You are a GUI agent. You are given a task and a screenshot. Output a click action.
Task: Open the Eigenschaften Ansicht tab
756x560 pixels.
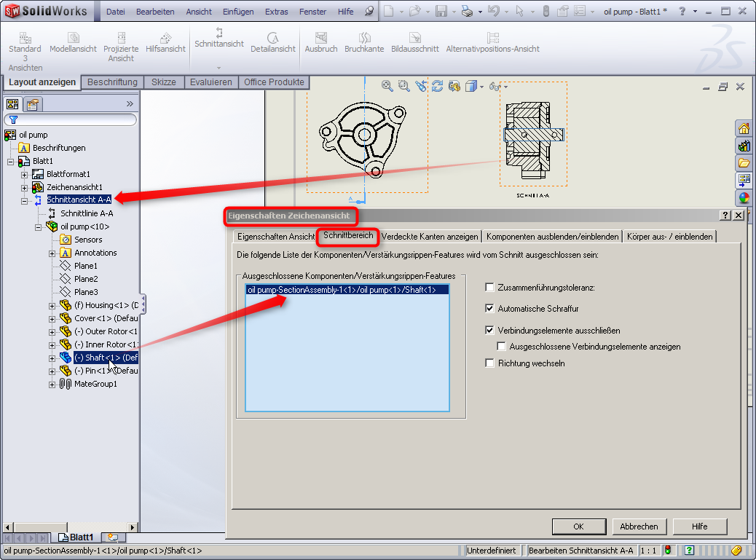[x=276, y=237]
